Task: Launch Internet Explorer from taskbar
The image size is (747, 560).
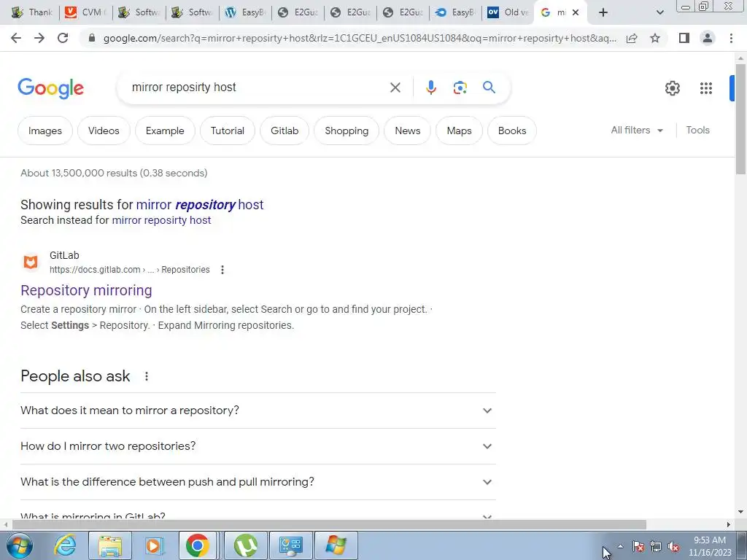Action: point(65,545)
